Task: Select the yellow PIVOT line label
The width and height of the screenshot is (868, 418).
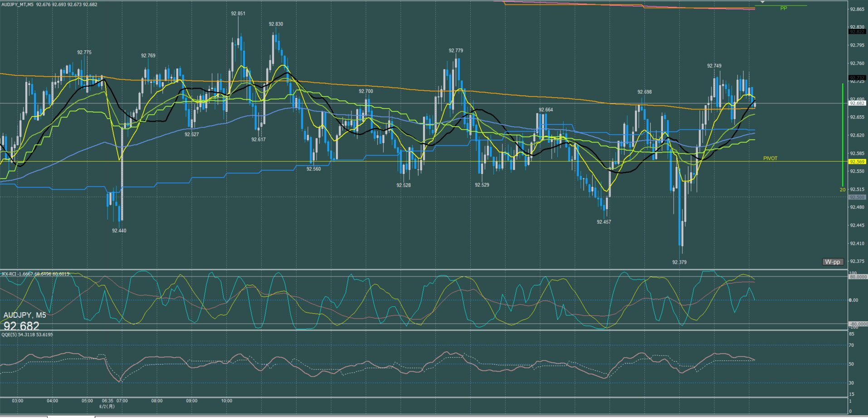Action: tap(770, 158)
